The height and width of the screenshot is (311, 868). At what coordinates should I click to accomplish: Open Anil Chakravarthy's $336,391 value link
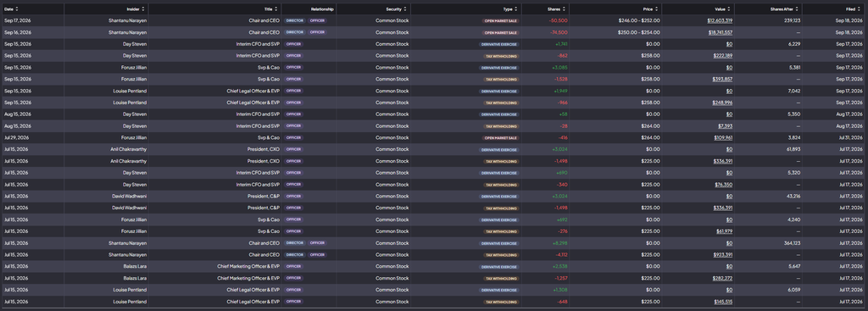coord(723,161)
